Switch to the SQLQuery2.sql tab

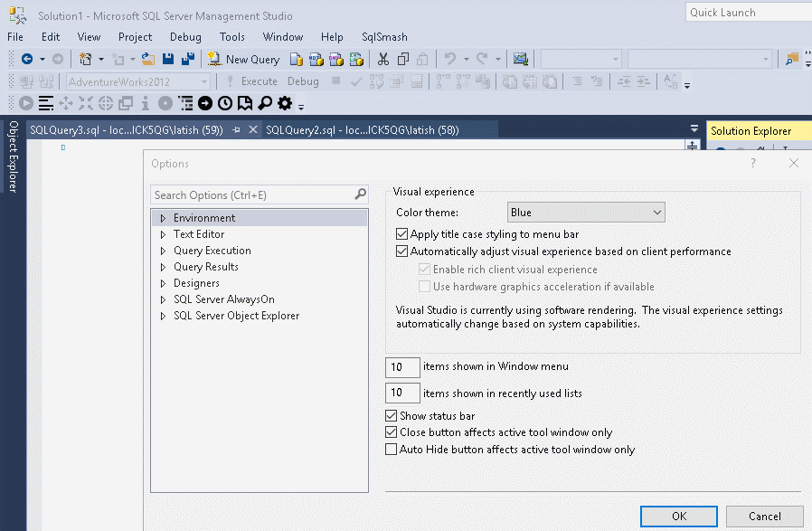coord(363,130)
